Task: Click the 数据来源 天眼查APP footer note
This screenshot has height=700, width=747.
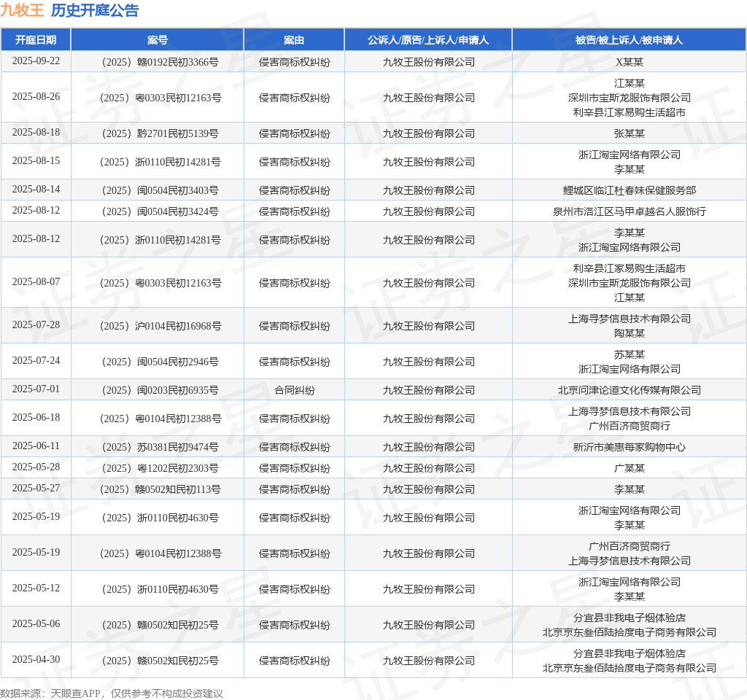Action: click(112, 693)
